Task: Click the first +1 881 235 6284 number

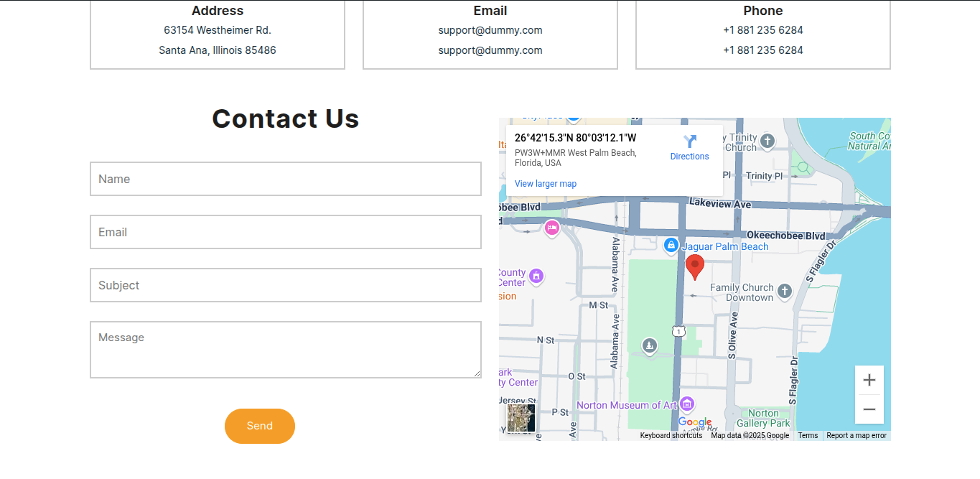Action: (x=763, y=30)
